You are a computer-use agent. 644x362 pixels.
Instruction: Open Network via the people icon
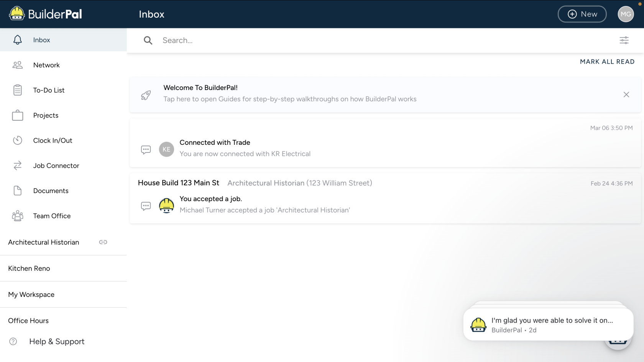tap(18, 65)
